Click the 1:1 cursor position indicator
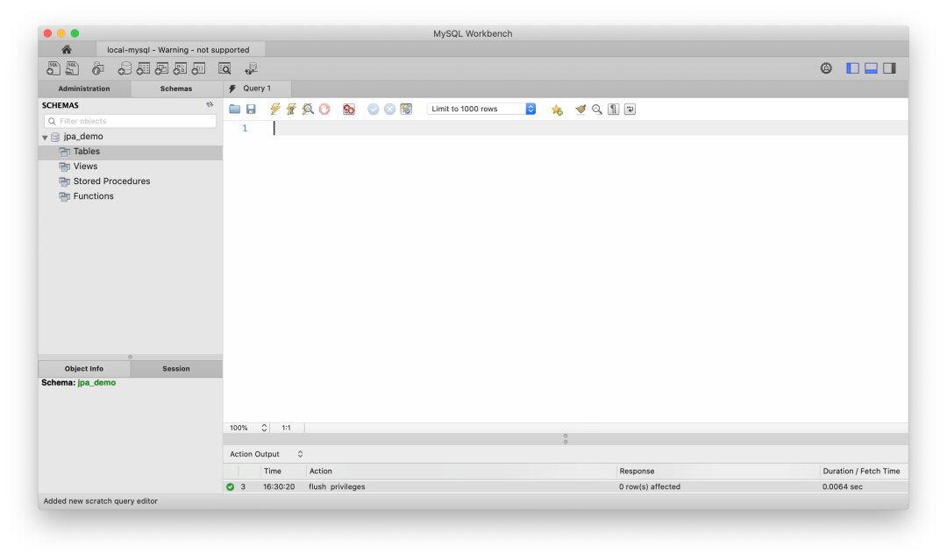 [x=286, y=428]
